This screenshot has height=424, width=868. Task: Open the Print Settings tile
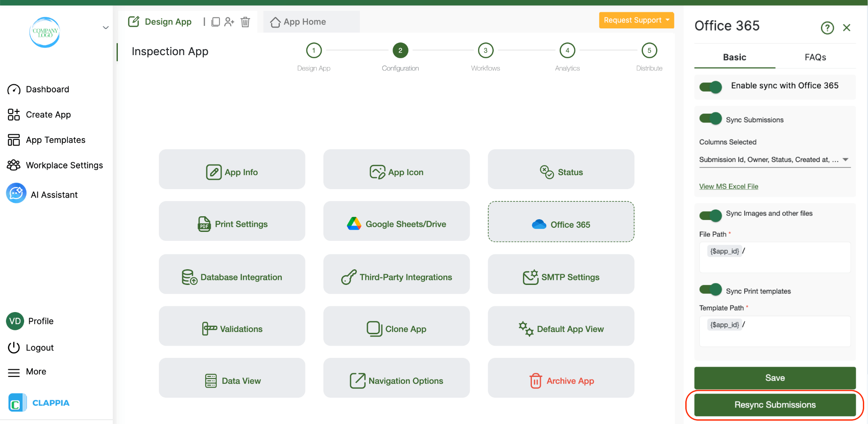(232, 221)
